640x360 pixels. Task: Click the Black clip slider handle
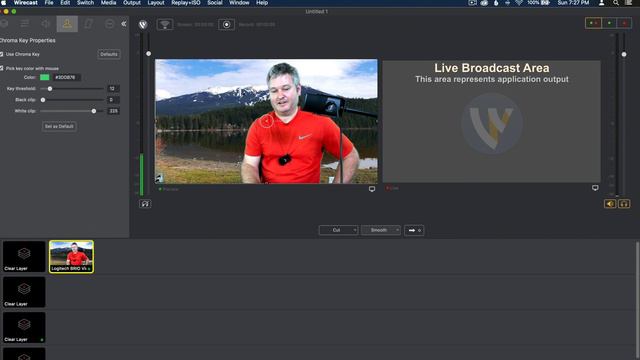point(43,100)
